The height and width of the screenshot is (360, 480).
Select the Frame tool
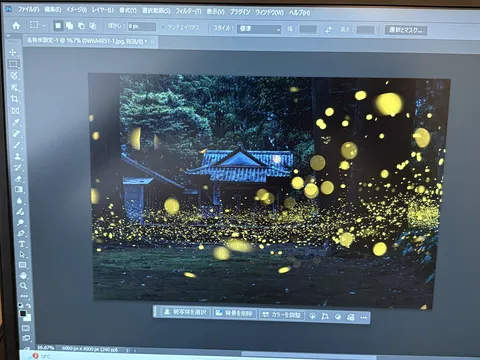click(x=16, y=111)
